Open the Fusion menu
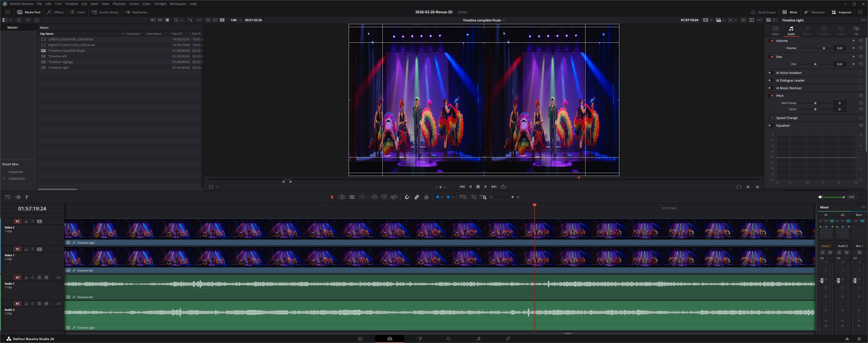868x343 pixels. point(134,4)
